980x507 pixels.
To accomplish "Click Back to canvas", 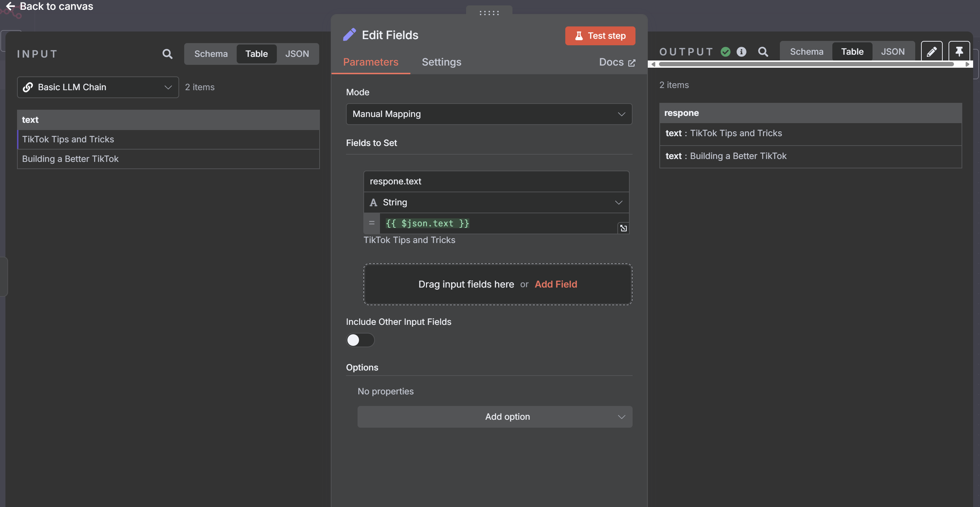I will pyautogui.click(x=50, y=6).
